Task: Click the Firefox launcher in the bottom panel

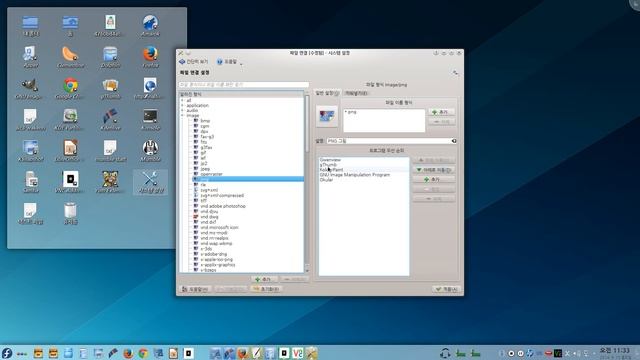Action: pyautogui.click(x=128, y=353)
